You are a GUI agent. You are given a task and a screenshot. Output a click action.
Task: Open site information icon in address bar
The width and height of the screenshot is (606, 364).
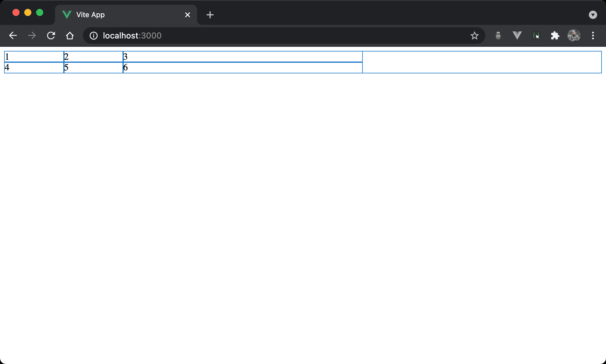pyautogui.click(x=94, y=36)
